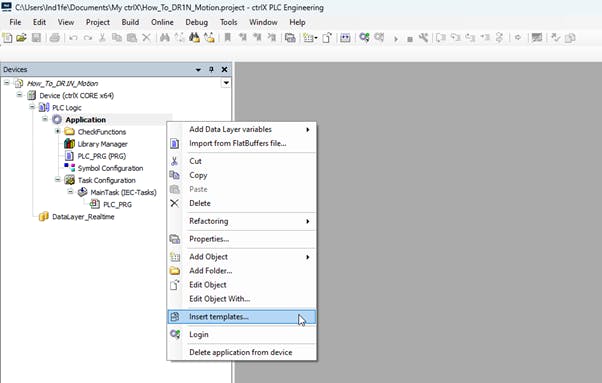Choose Login in the context menu

(x=241, y=335)
